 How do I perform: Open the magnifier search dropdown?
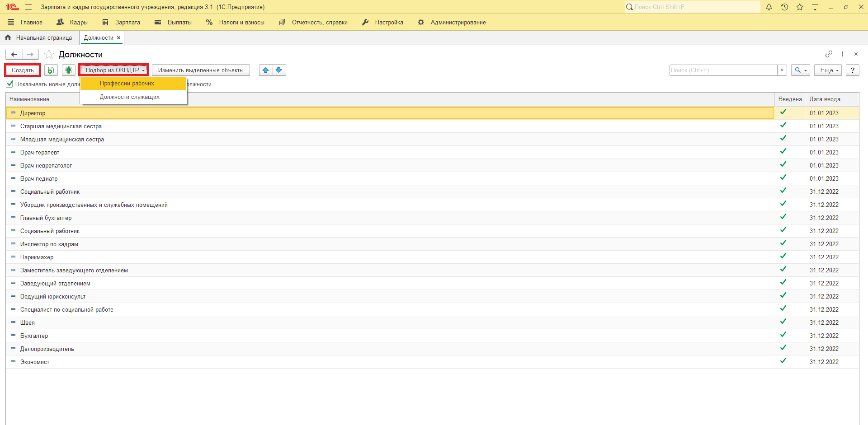point(801,70)
